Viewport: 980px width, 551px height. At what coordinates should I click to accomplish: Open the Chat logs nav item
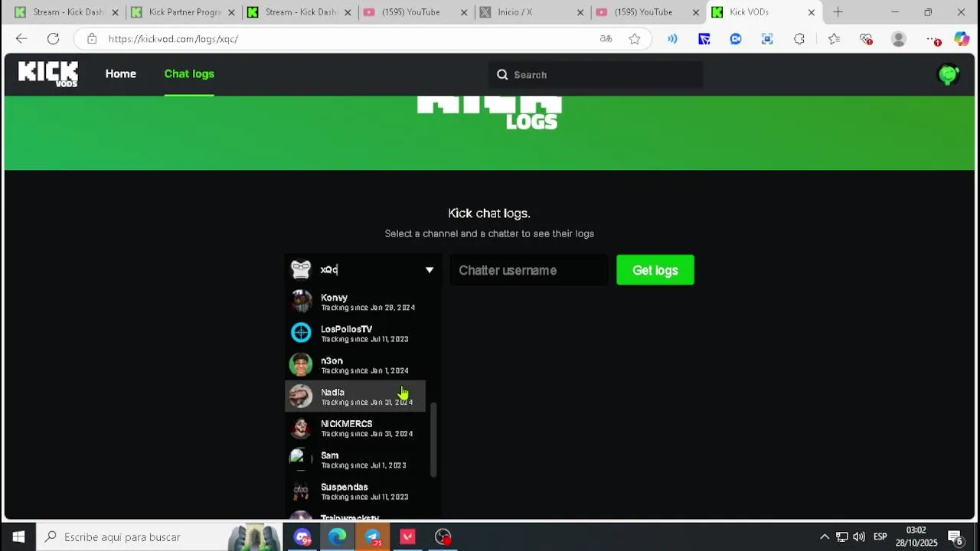(189, 74)
